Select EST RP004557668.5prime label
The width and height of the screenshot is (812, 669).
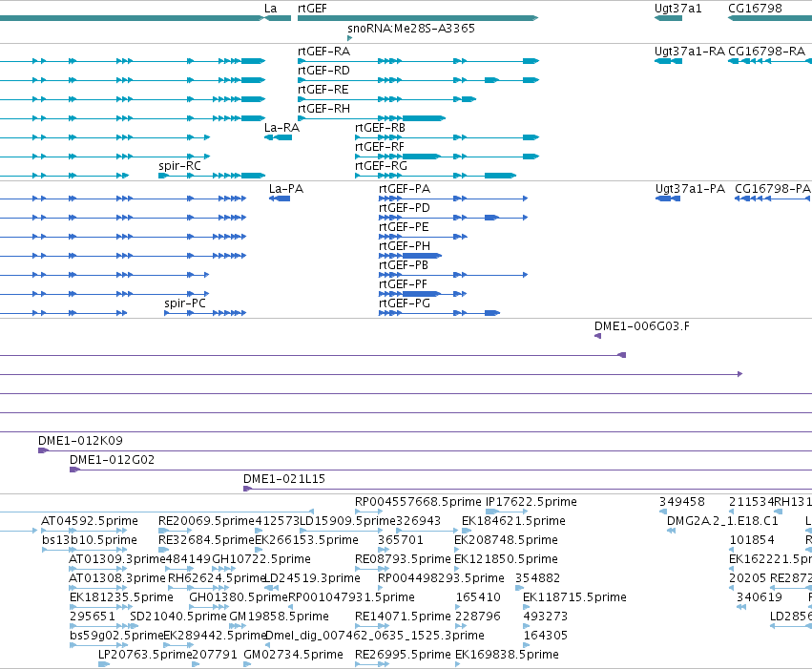418,502
